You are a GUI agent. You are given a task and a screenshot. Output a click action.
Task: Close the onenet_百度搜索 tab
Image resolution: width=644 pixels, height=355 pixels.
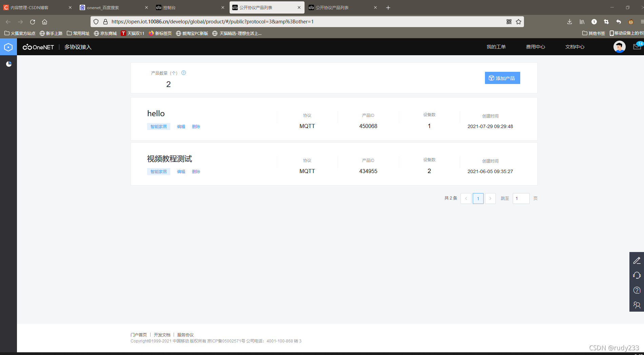coord(147,7)
